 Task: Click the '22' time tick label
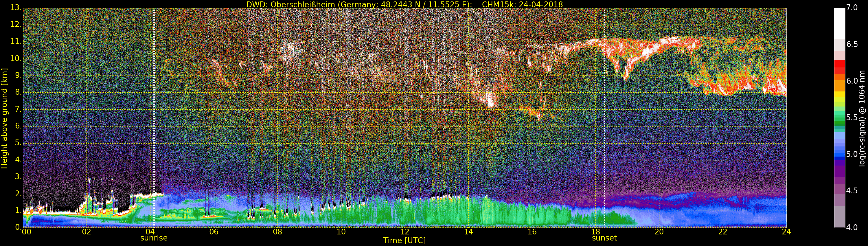[x=723, y=232]
